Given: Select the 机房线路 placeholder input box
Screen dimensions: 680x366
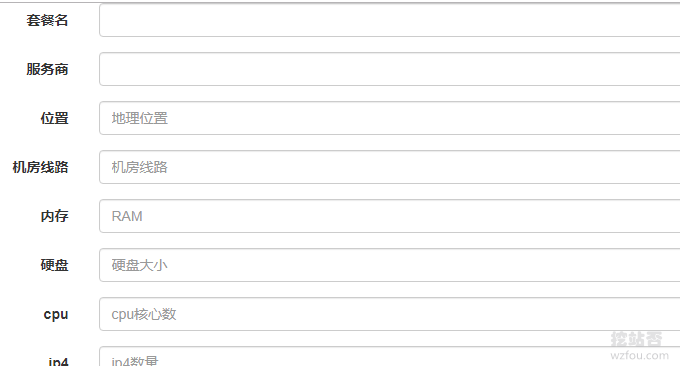Looking at the screenshot, I should pos(389,167).
